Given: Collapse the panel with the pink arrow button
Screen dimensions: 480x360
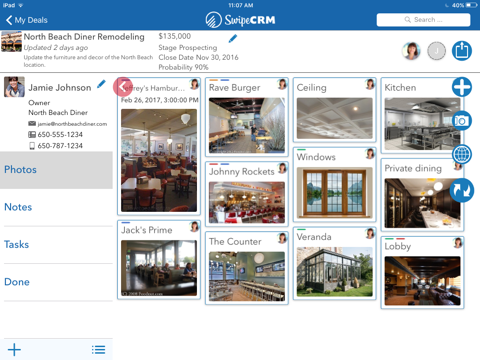Looking at the screenshot, I should 123,87.
